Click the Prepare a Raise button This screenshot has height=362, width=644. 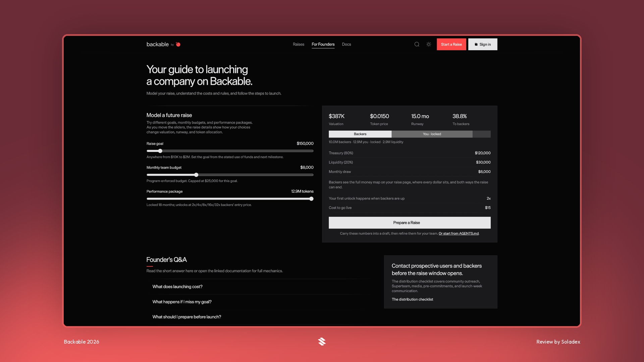click(410, 223)
